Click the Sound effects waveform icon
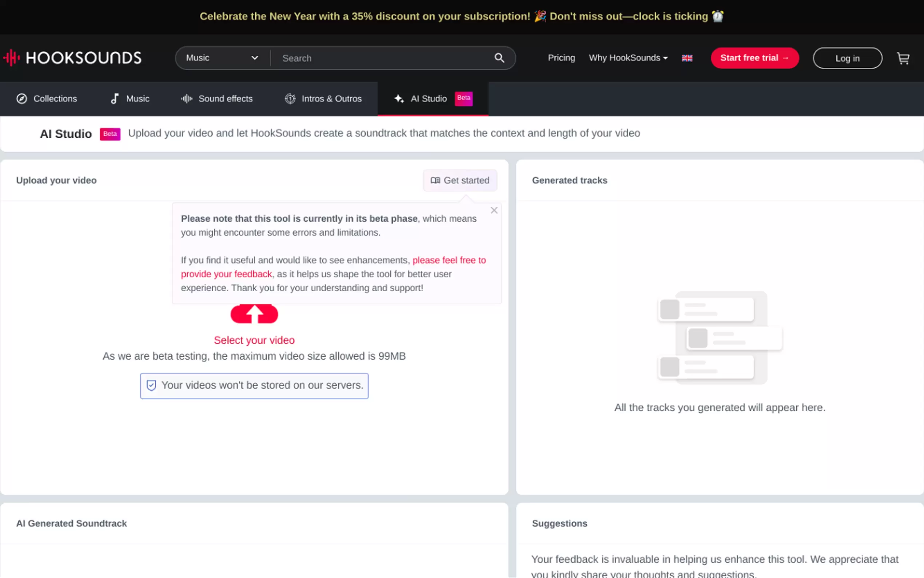The image size is (924, 578). [186, 99]
